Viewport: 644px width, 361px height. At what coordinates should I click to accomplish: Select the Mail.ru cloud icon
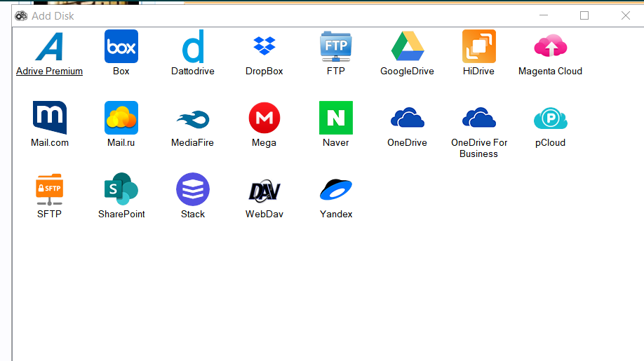tap(121, 118)
